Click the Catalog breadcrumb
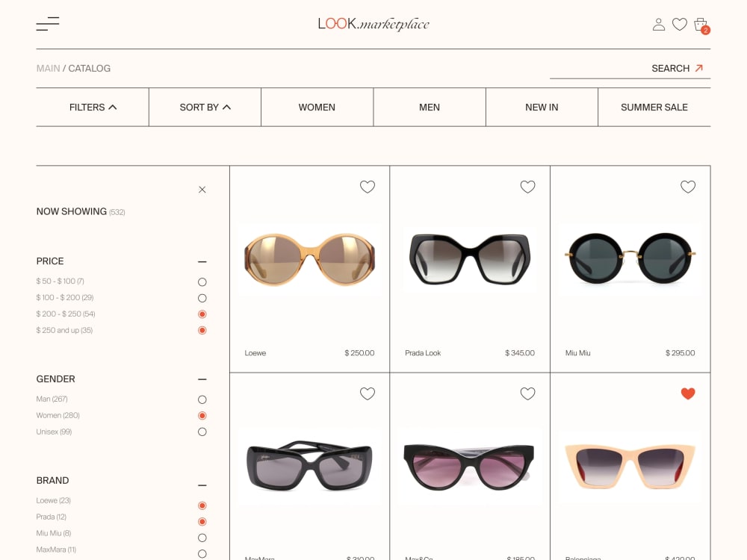The image size is (747, 560). 89,68
